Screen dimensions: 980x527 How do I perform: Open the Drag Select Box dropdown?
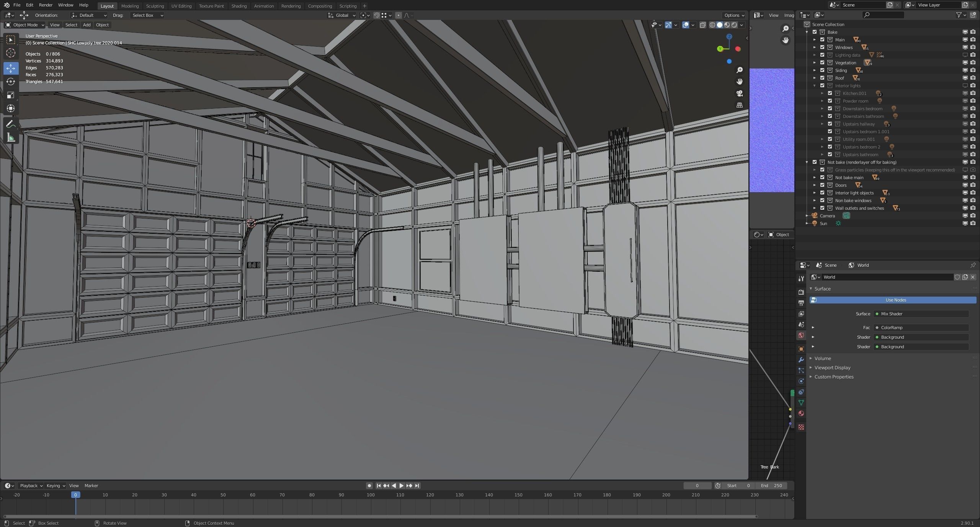click(147, 15)
